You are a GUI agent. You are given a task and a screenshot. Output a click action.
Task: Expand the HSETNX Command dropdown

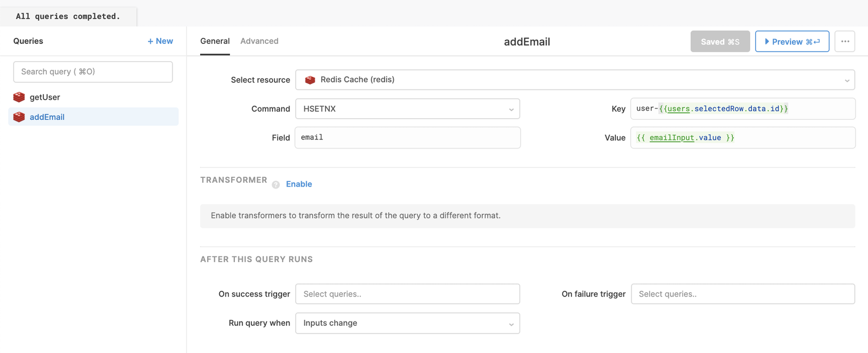pyautogui.click(x=407, y=108)
